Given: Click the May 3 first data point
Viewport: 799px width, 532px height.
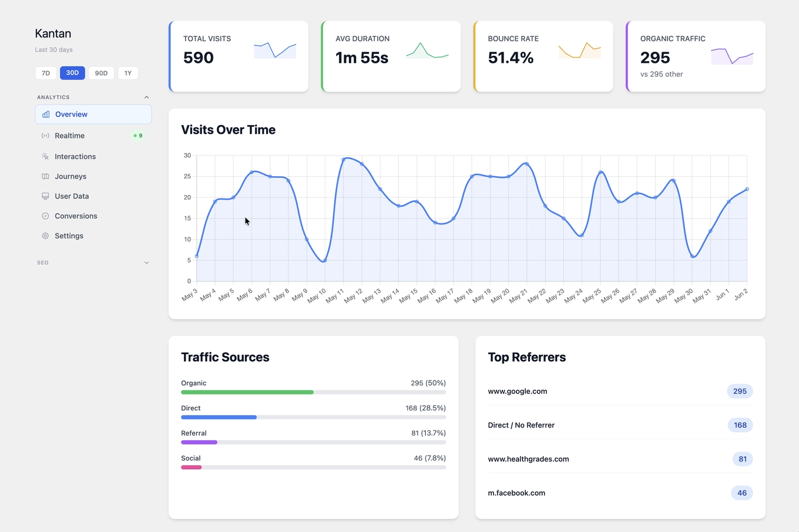Looking at the screenshot, I should (197, 256).
